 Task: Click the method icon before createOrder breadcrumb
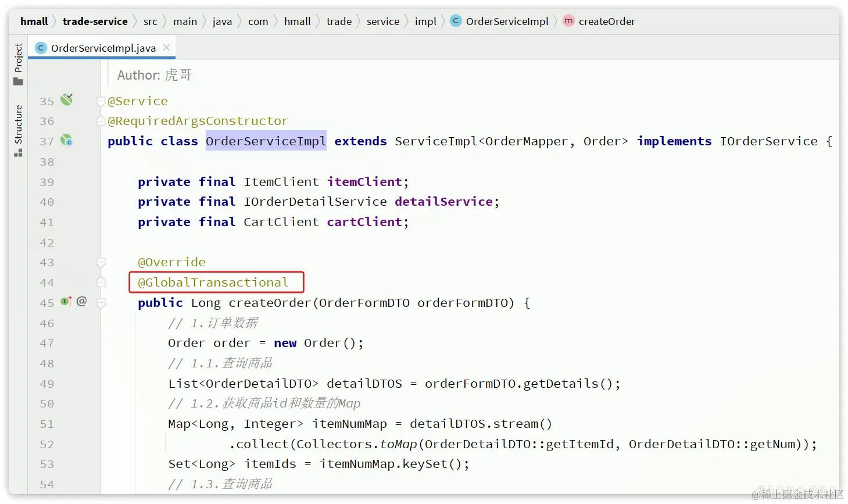568,21
